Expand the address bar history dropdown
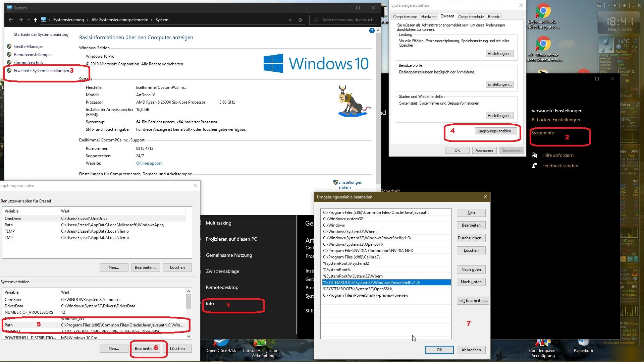644x362 pixels. pos(290,20)
